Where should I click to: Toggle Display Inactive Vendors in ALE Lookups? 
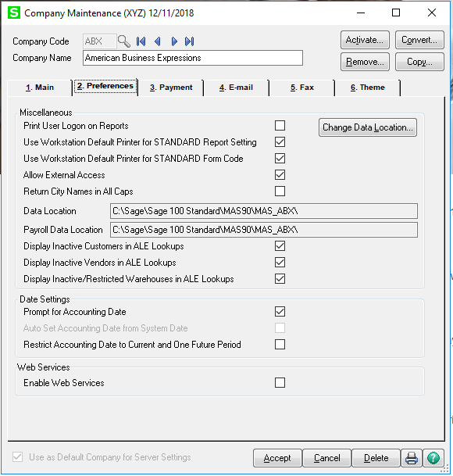click(x=280, y=263)
